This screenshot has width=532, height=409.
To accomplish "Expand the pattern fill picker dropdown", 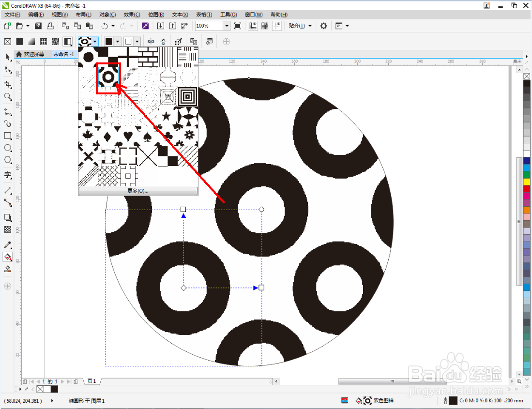I will (x=95, y=41).
